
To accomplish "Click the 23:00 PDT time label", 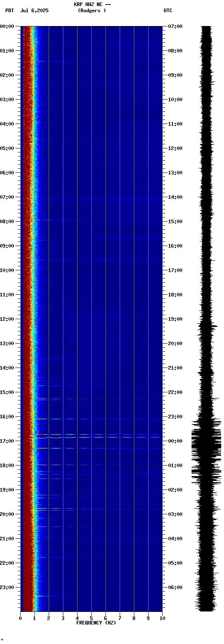I will click(7, 587).
